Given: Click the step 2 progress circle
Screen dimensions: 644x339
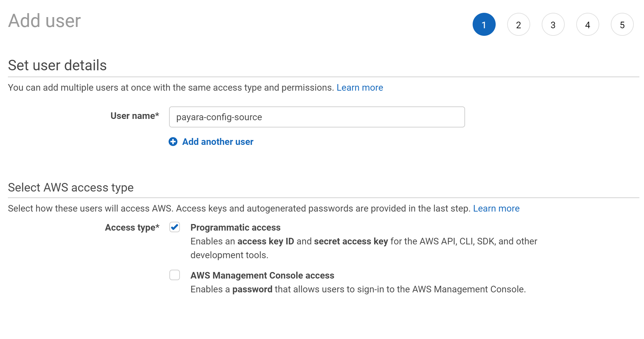Looking at the screenshot, I should (519, 24).
